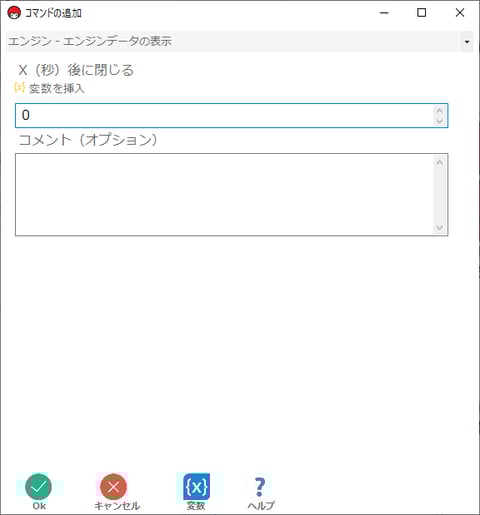Click the comment box scrollbar down arrow
This screenshot has width=480, height=515.
coord(439,227)
